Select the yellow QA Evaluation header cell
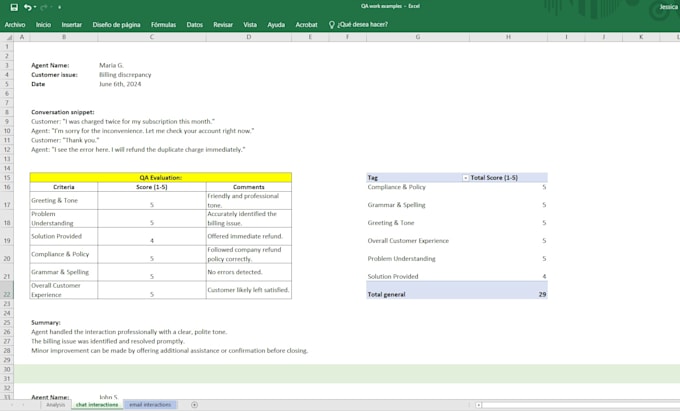The height and width of the screenshot is (411, 680). [x=160, y=177]
